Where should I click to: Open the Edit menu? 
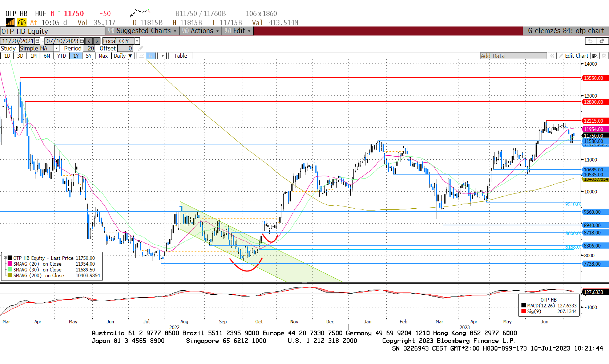(238, 31)
